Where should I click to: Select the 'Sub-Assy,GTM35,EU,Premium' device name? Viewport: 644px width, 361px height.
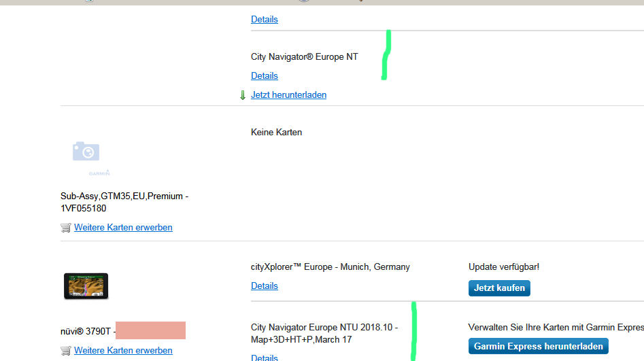(x=122, y=196)
